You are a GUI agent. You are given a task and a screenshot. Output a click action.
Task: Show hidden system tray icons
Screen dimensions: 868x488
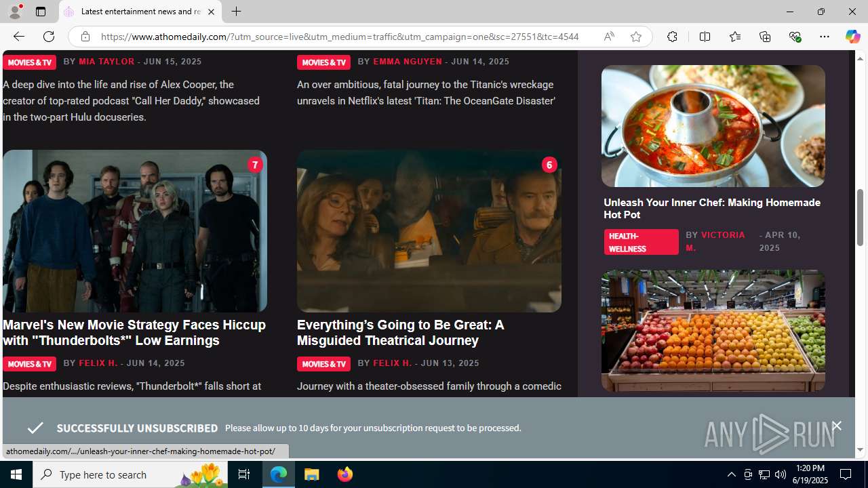point(731,474)
